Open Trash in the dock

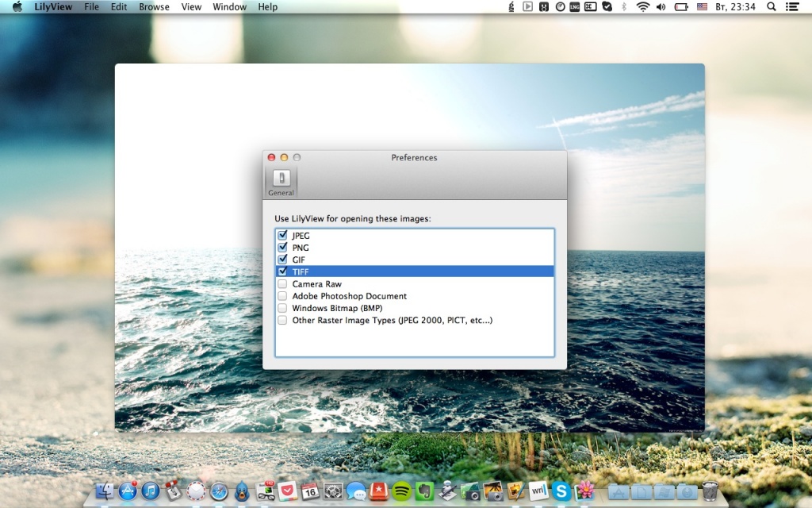(710, 491)
